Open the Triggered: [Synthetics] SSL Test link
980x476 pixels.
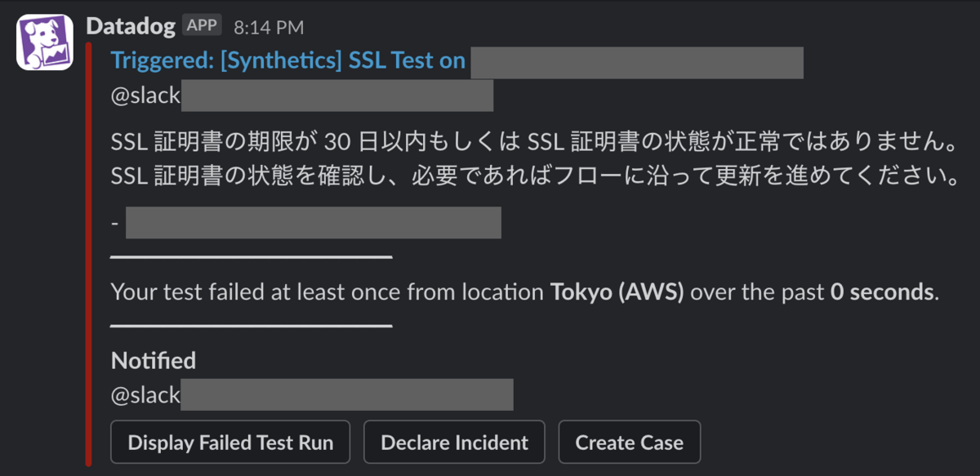pyautogui.click(x=288, y=60)
